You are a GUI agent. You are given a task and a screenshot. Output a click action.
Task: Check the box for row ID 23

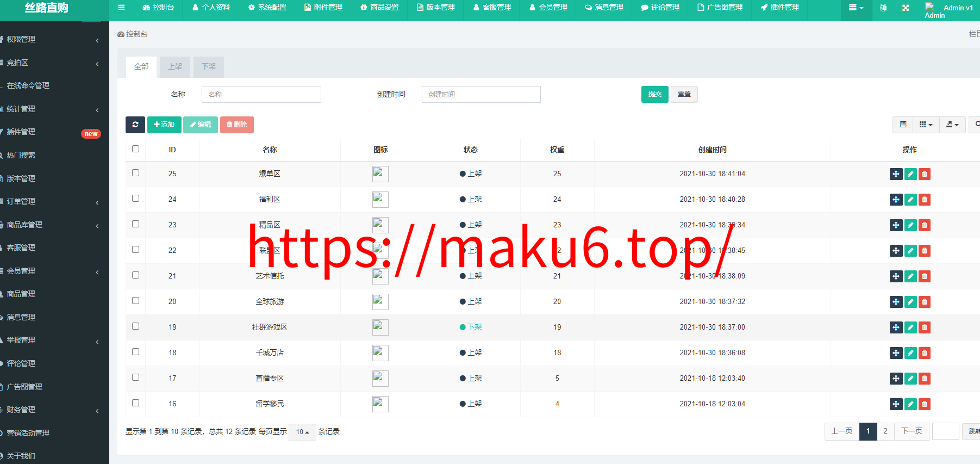click(x=135, y=224)
